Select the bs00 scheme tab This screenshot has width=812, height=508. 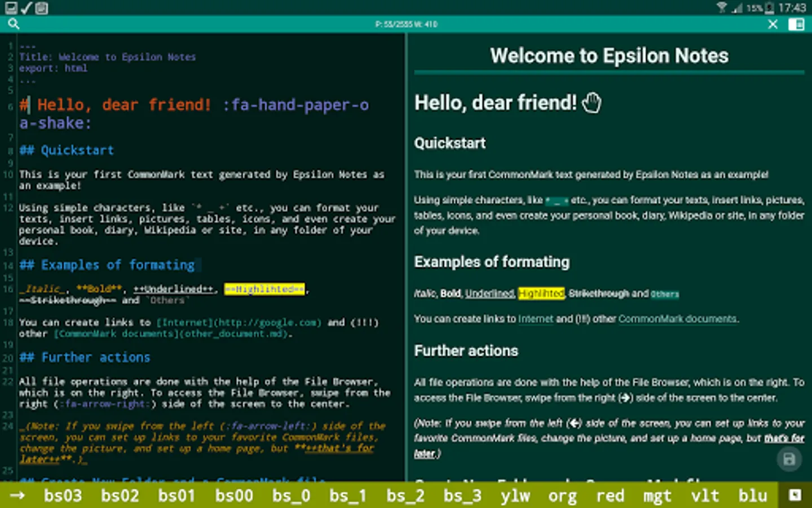click(x=234, y=496)
